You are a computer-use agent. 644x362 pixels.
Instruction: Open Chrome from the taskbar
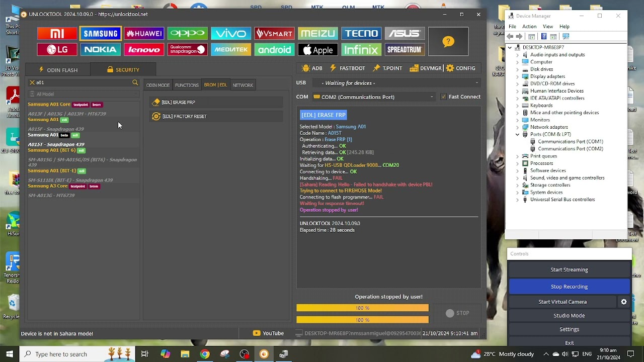(205, 354)
